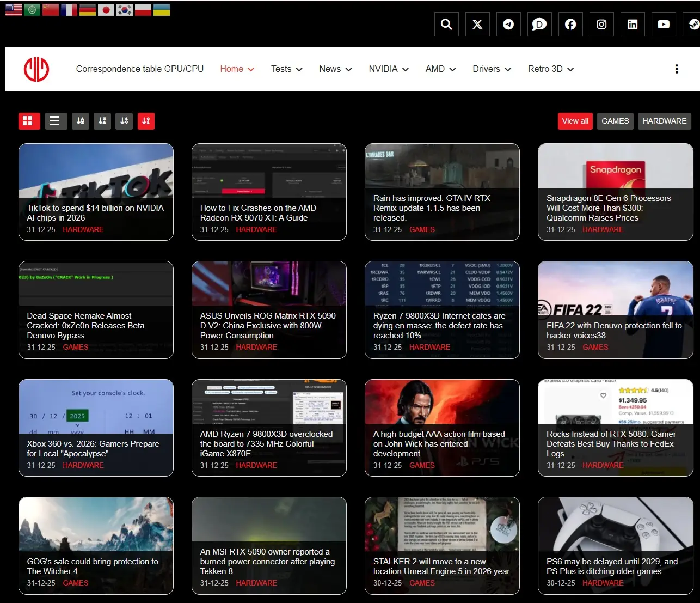Open the Telegram channel link
The height and width of the screenshot is (603, 700).
[x=508, y=24]
